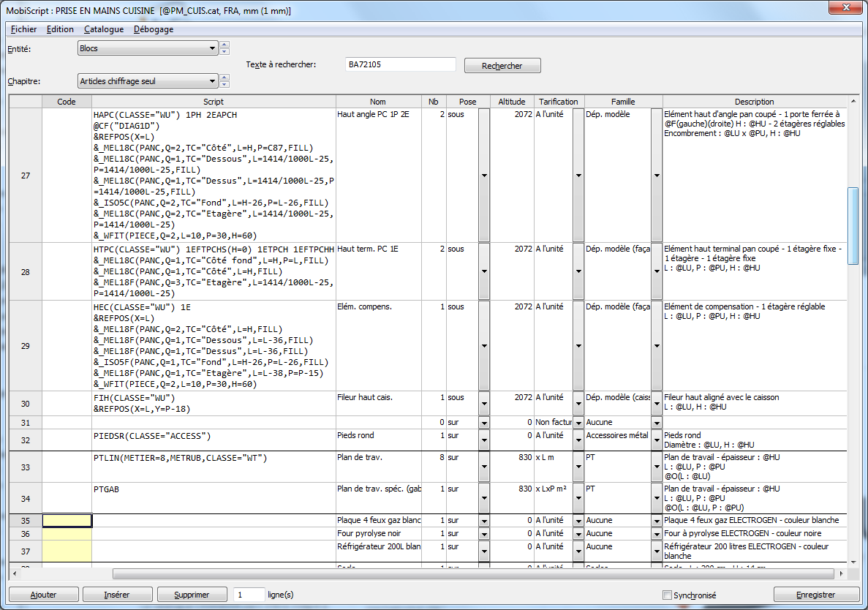Select the 'Haut angle PC 1P 2E' name cell
This screenshot has height=610, width=868.
click(379, 176)
